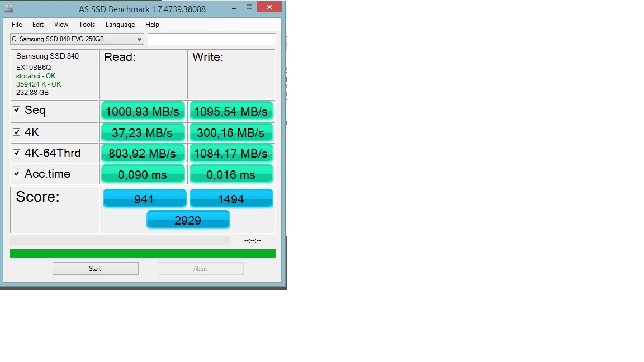
Task: Click the empty text field beside drive selector
Action: coord(211,39)
